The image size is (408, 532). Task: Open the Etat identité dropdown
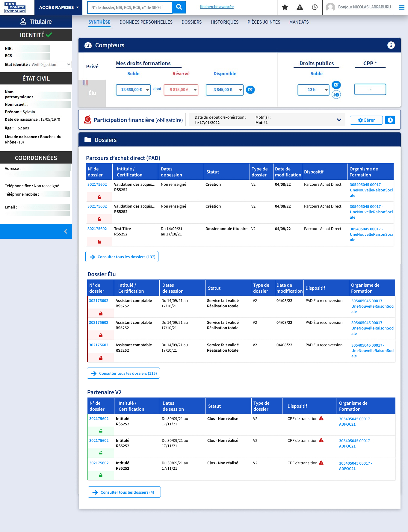[51, 64]
